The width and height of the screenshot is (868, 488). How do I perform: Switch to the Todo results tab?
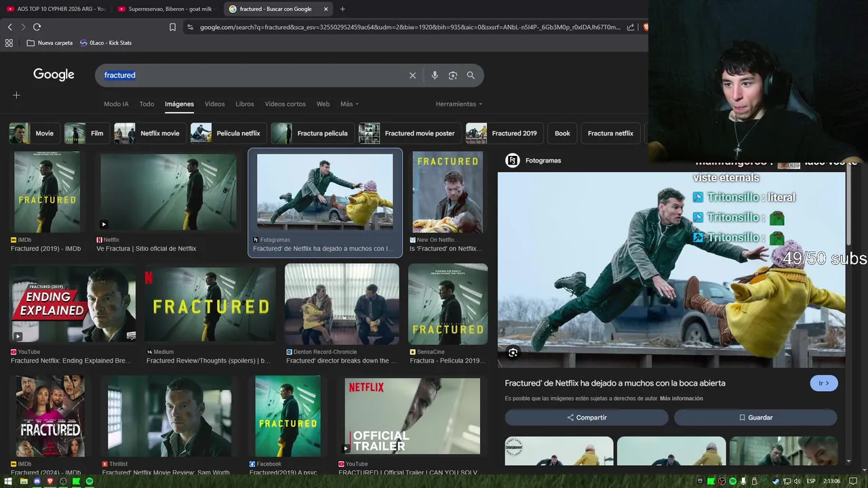tap(146, 104)
